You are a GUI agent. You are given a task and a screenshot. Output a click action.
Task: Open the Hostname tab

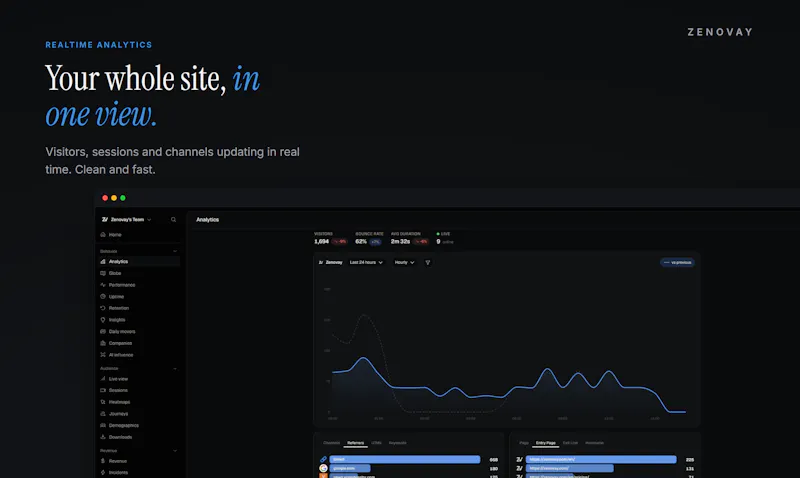[x=594, y=443]
